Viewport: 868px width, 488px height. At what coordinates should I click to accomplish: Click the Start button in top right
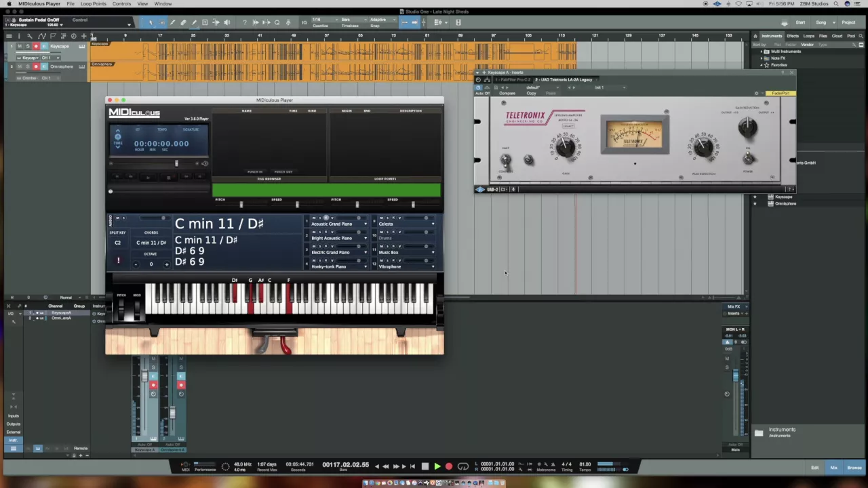[800, 22]
